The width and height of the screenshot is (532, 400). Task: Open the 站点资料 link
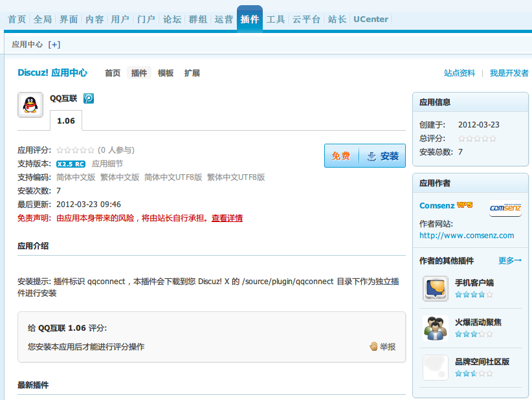pos(460,73)
